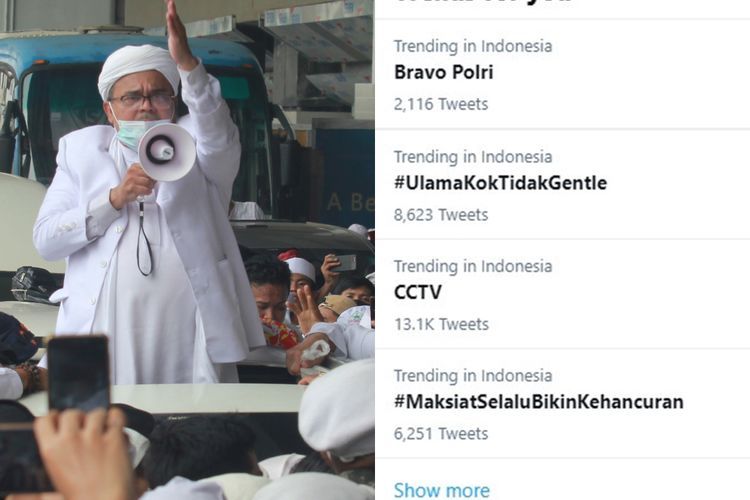
Task: Select the 13.1K Tweets count
Action: (x=441, y=324)
